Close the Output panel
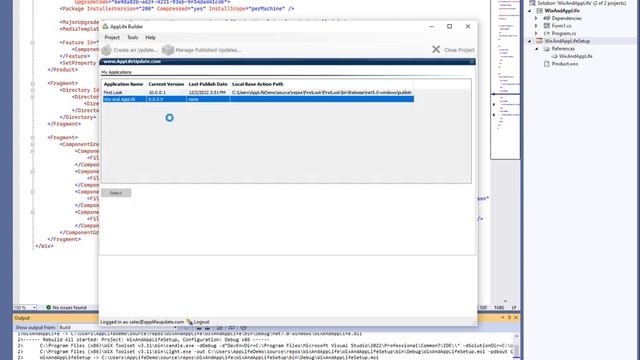This screenshot has width=640, height=360. tap(516, 318)
